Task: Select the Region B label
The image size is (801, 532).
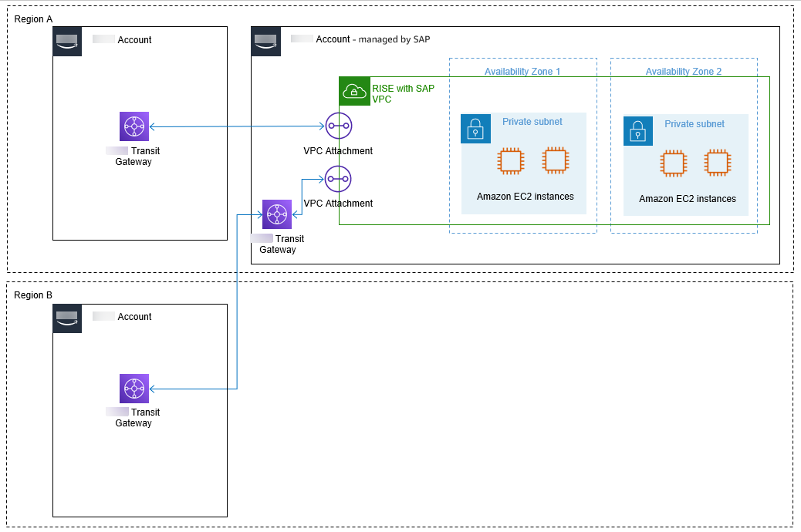Action: click(x=34, y=295)
